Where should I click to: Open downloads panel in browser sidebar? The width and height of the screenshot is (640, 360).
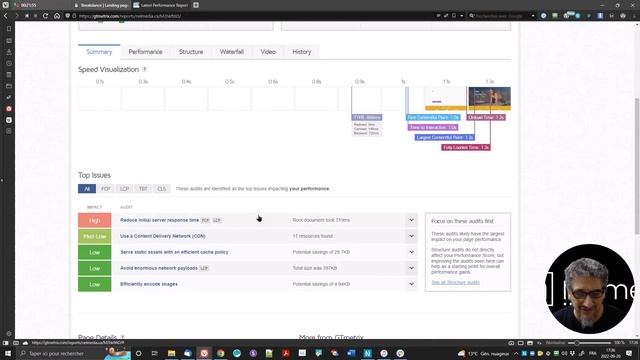9,52
